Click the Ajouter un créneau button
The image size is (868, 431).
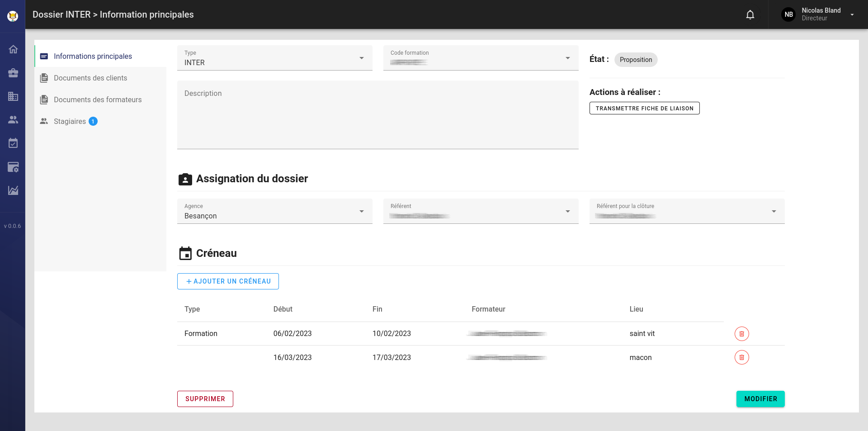[x=228, y=281]
